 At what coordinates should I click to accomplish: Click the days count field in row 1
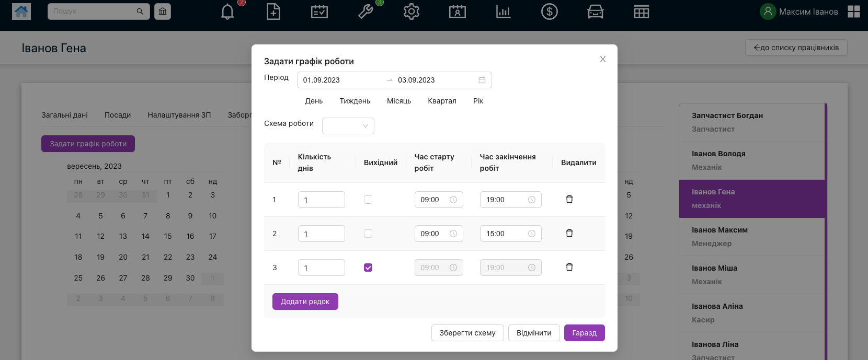tap(321, 200)
